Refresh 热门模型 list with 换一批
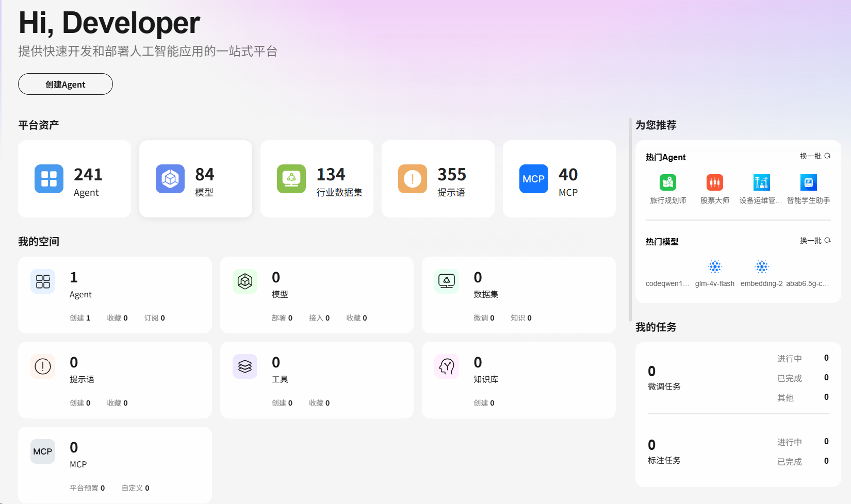Viewport: 851px width, 504px height. point(815,241)
